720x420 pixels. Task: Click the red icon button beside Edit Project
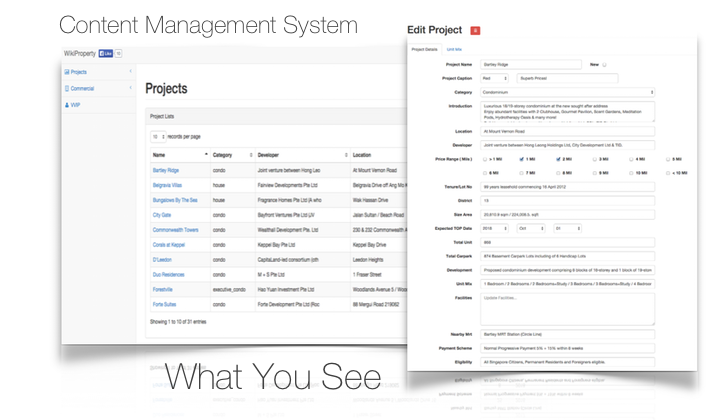click(x=474, y=30)
